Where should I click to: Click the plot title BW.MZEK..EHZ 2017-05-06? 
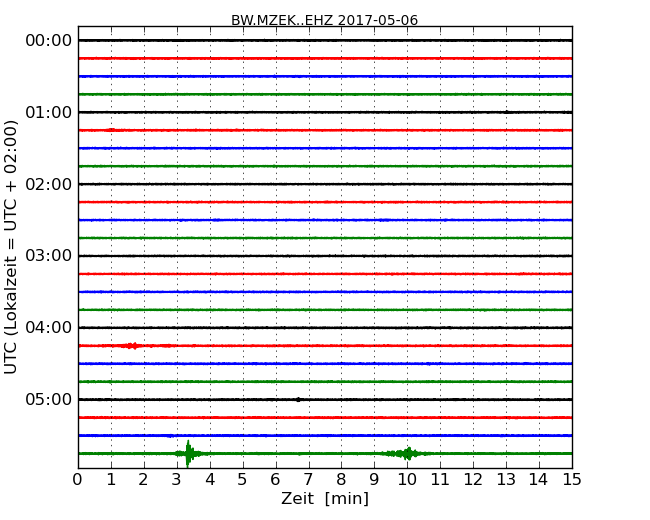point(324,20)
